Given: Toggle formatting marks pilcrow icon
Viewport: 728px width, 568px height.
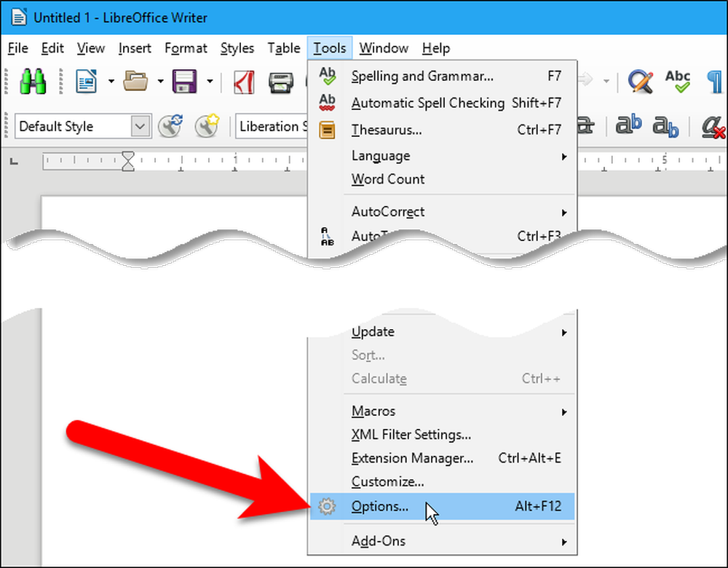Looking at the screenshot, I should pyautogui.click(x=715, y=82).
